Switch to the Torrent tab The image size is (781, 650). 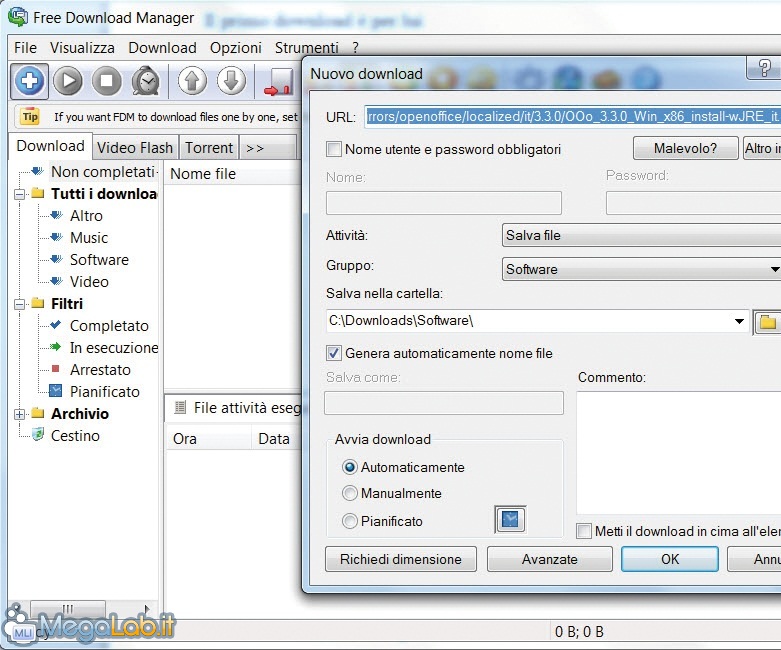209,148
